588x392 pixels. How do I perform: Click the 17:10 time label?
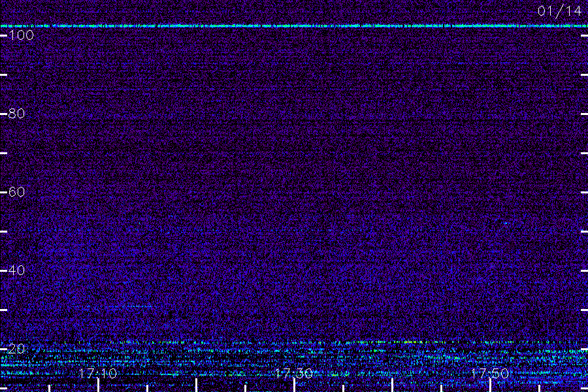click(98, 373)
